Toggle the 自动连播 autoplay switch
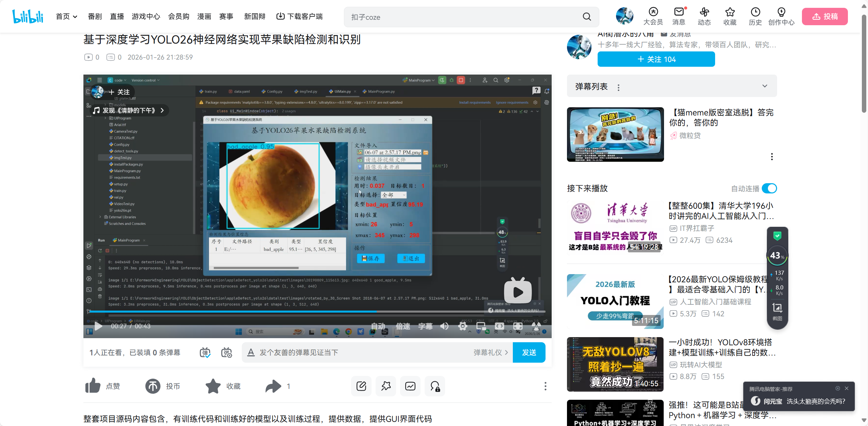 [769, 188]
